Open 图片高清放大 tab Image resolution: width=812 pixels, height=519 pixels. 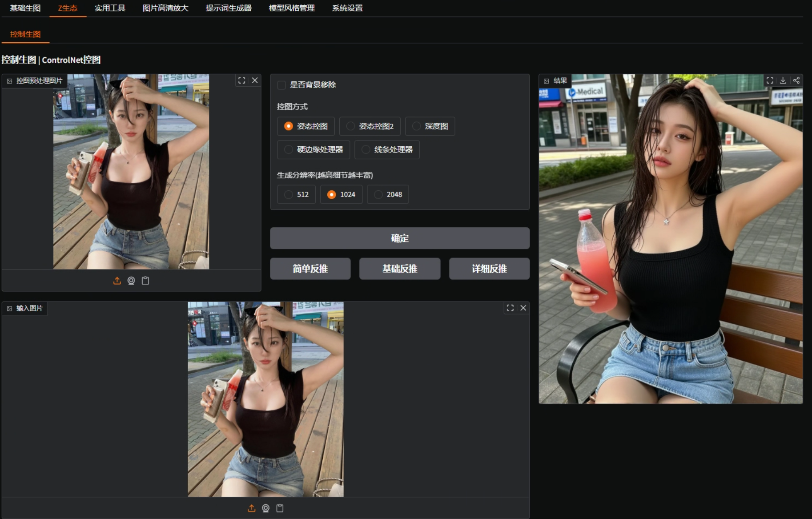(x=165, y=8)
